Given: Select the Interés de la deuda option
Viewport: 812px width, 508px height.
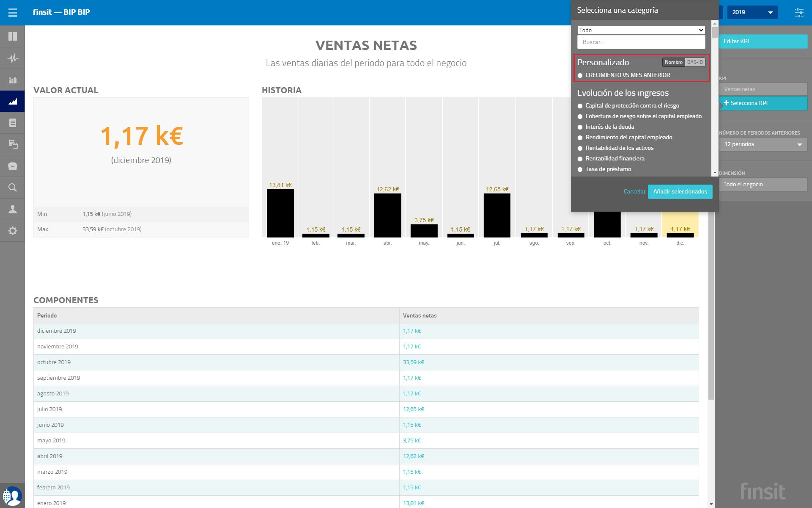Looking at the screenshot, I should point(580,127).
